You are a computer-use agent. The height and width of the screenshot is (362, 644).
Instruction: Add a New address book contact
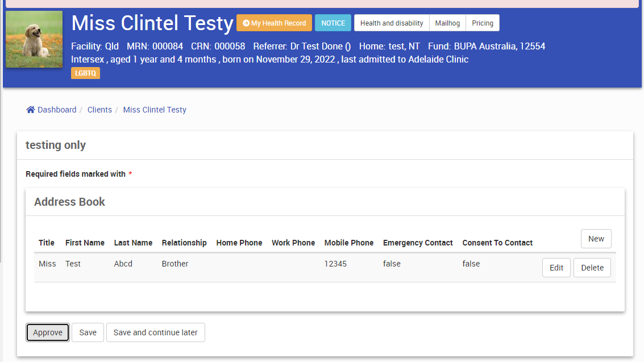596,239
